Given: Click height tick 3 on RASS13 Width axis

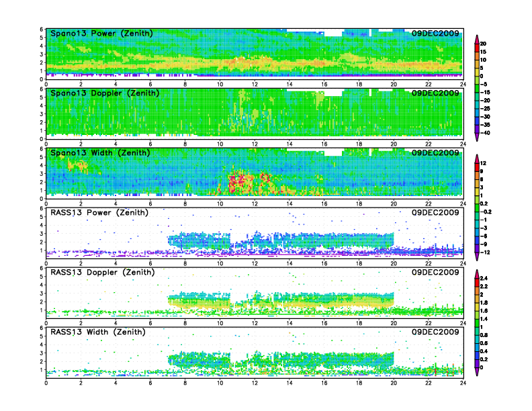Looking at the screenshot, I should pyautogui.click(x=42, y=353).
